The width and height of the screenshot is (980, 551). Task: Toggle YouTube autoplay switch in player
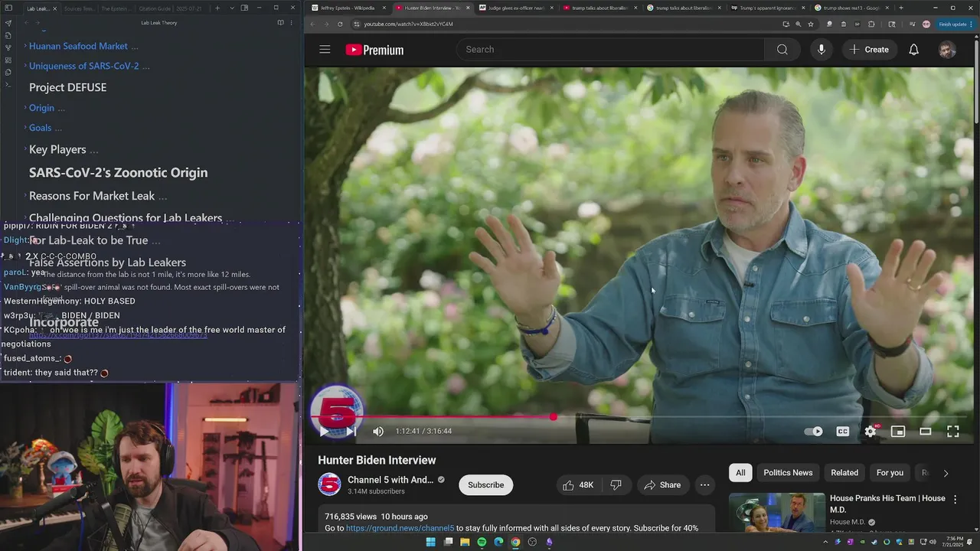814,432
